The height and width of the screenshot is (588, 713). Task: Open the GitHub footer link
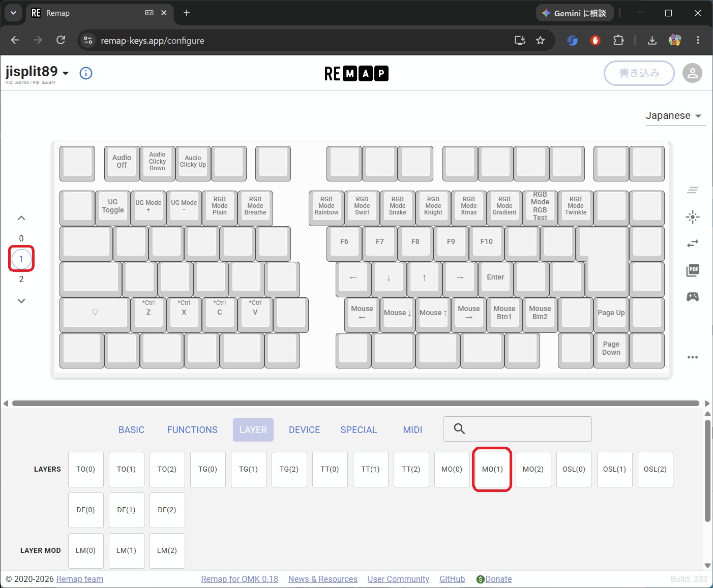[452, 579]
